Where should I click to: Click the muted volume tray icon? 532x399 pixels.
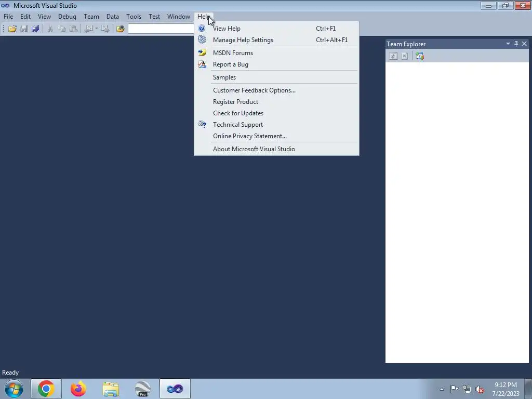480,390
